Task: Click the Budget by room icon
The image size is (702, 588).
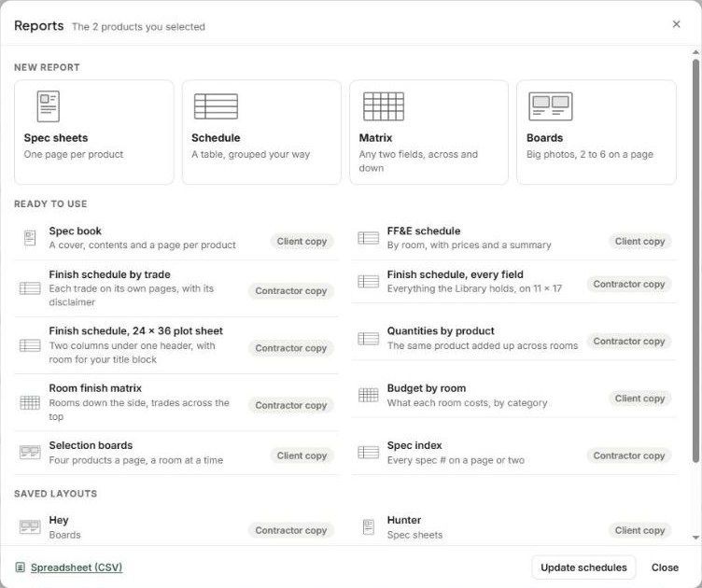Action: [368, 395]
